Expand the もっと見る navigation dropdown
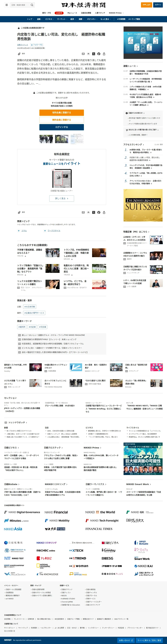The height and width of the screenshot is (644, 167). click(106, 19)
